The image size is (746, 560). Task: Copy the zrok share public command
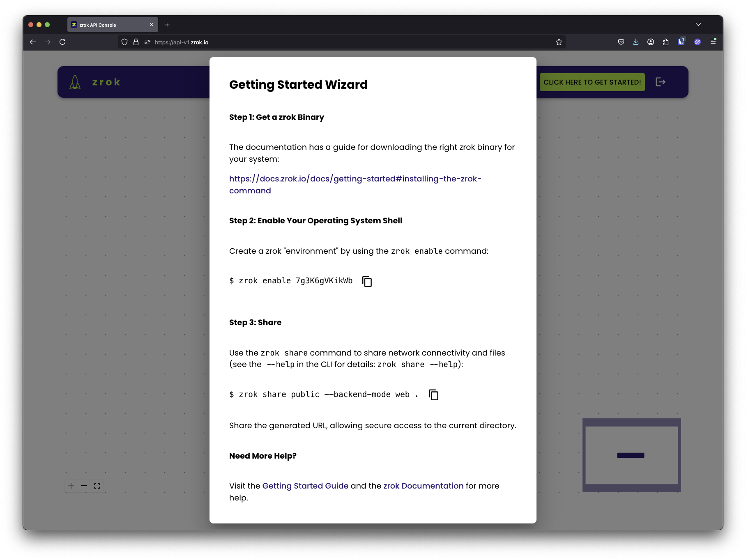[433, 395]
